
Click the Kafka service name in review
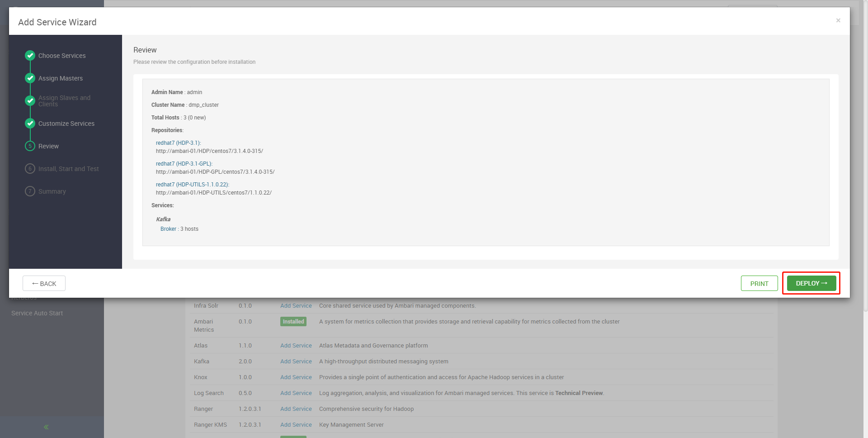163,219
